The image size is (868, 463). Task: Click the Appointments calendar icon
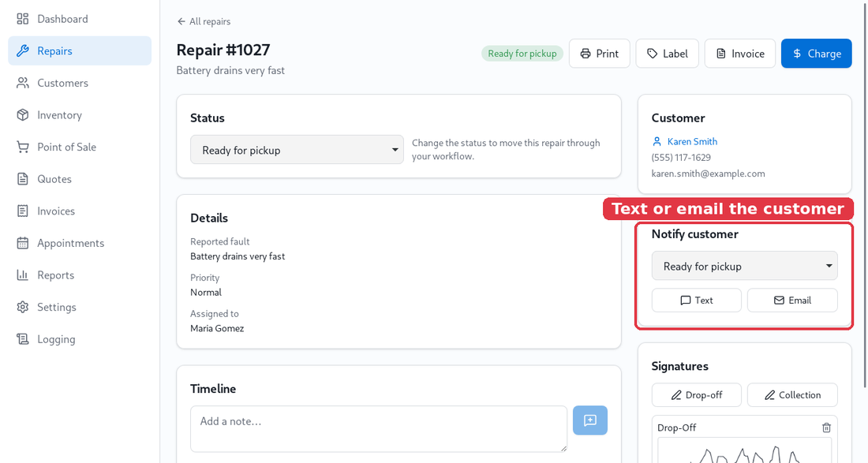tap(23, 244)
